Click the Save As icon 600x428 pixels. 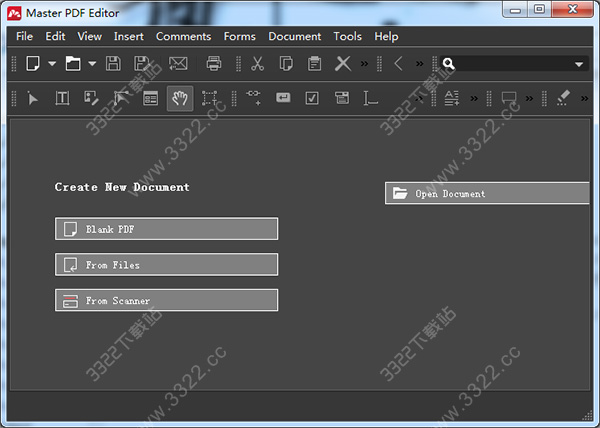point(142,63)
